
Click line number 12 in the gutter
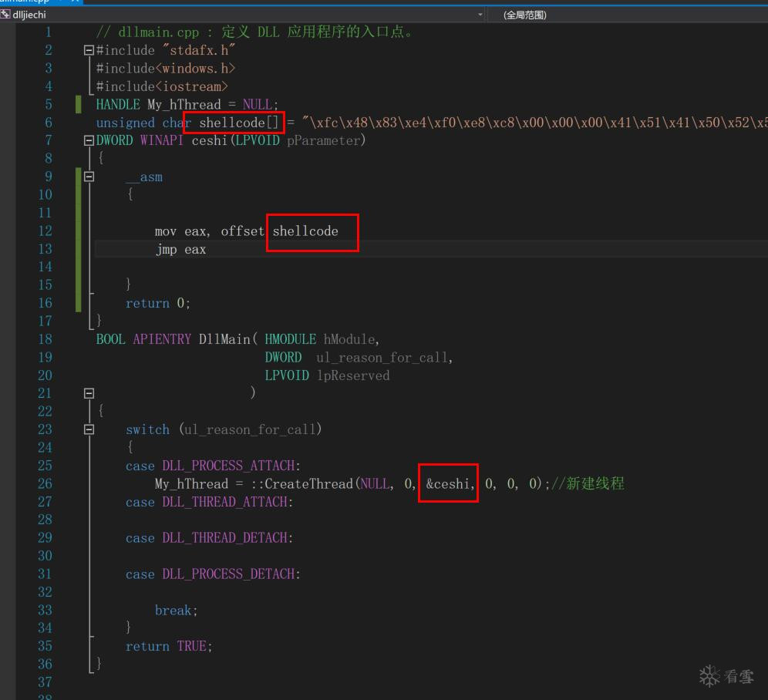45,231
